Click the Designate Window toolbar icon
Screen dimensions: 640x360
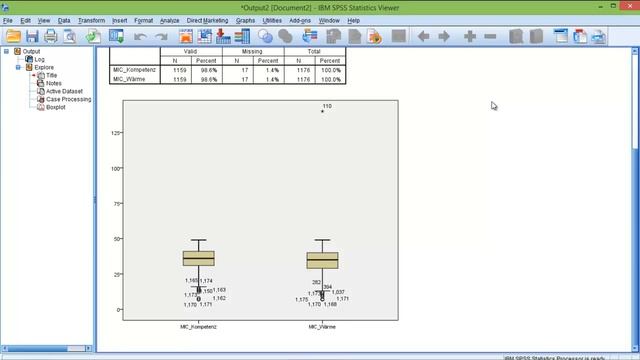pyautogui.click(x=310, y=36)
